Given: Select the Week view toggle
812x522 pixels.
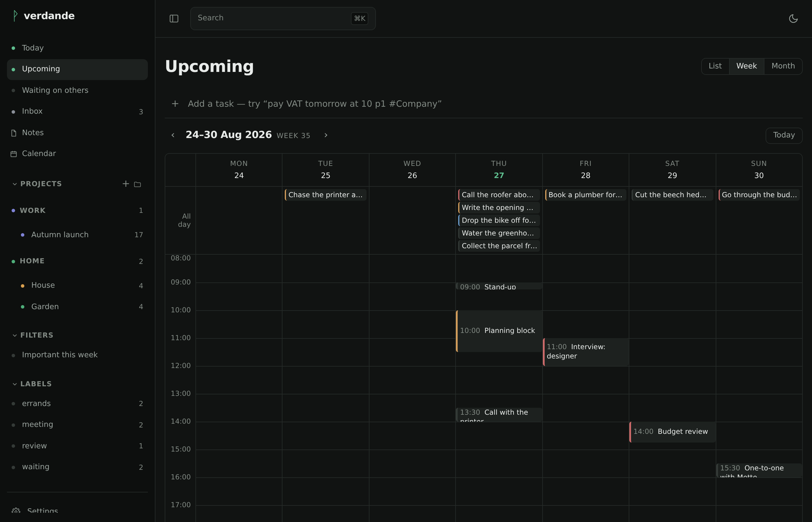Looking at the screenshot, I should (x=746, y=66).
